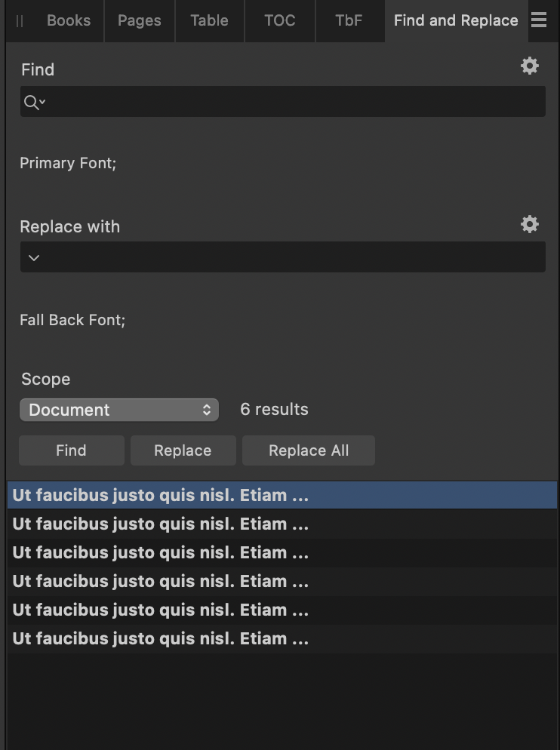
Task: Switch to the Pages tab
Action: [139, 20]
